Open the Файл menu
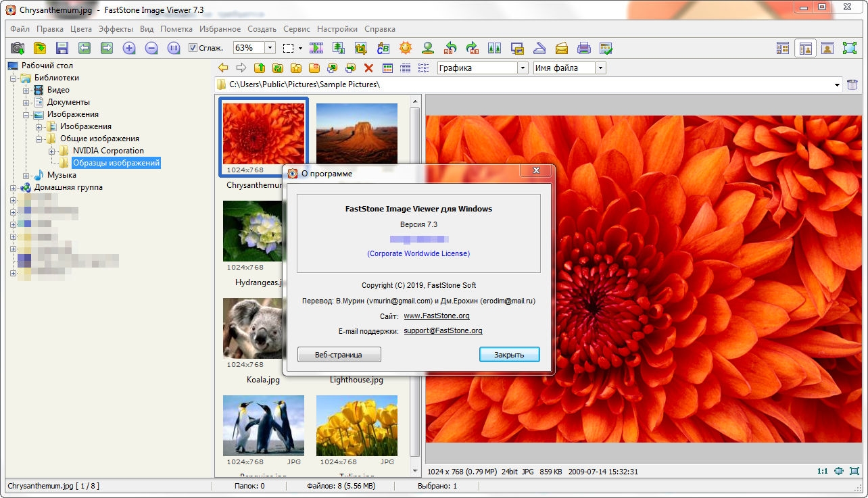This screenshot has width=868, height=498. point(20,29)
